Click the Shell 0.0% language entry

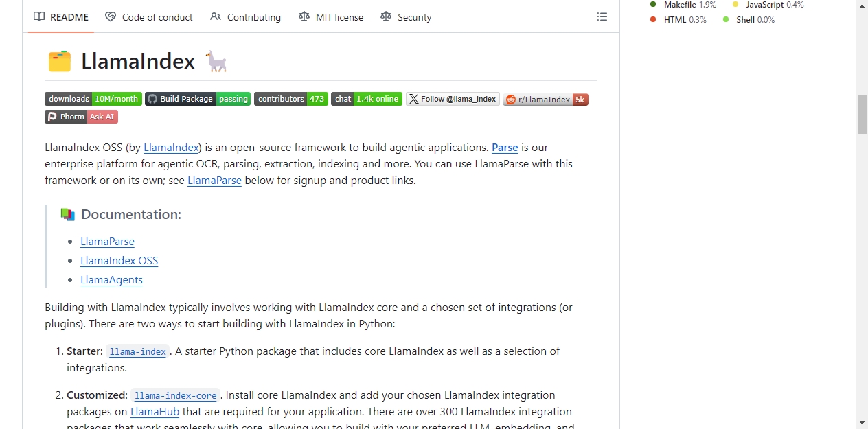(x=749, y=20)
